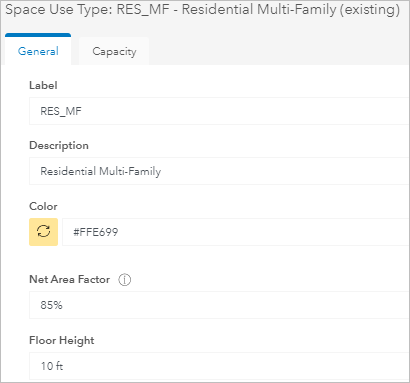Edit the Floor Height 10 ft field

tap(219, 366)
